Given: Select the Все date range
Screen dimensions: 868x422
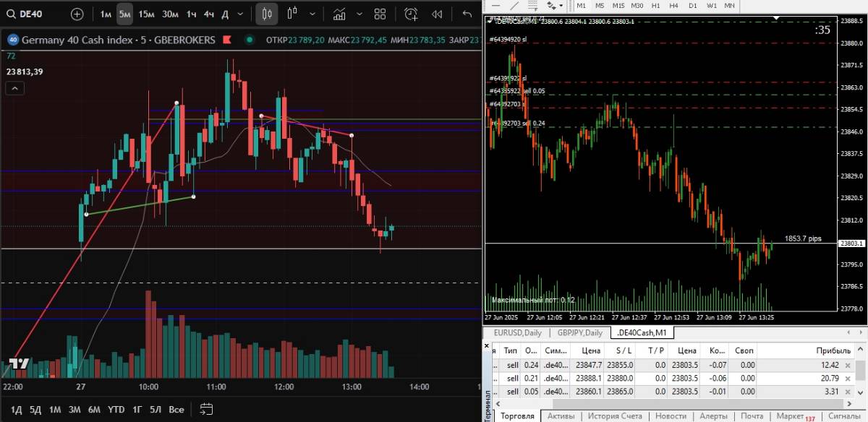Looking at the screenshot, I should tap(176, 410).
